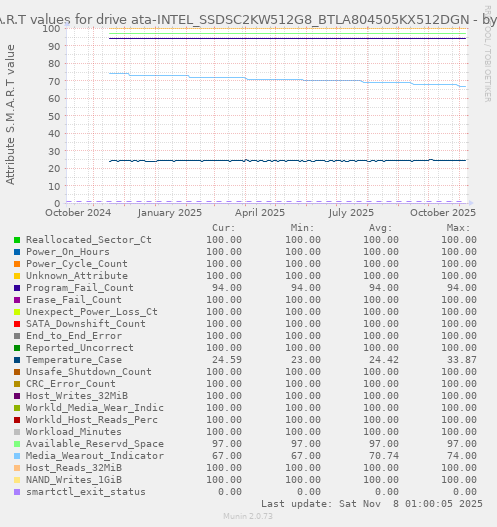Click Available_Reservd_Space current value 97.00
The width and height of the screenshot is (497, 527).
tap(227, 444)
